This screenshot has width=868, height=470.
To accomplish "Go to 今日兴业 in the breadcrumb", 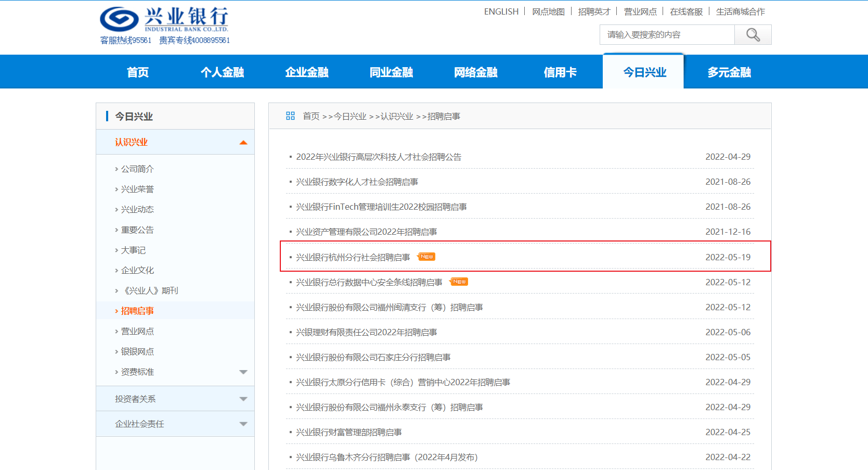I will pyautogui.click(x=350, y=116).
